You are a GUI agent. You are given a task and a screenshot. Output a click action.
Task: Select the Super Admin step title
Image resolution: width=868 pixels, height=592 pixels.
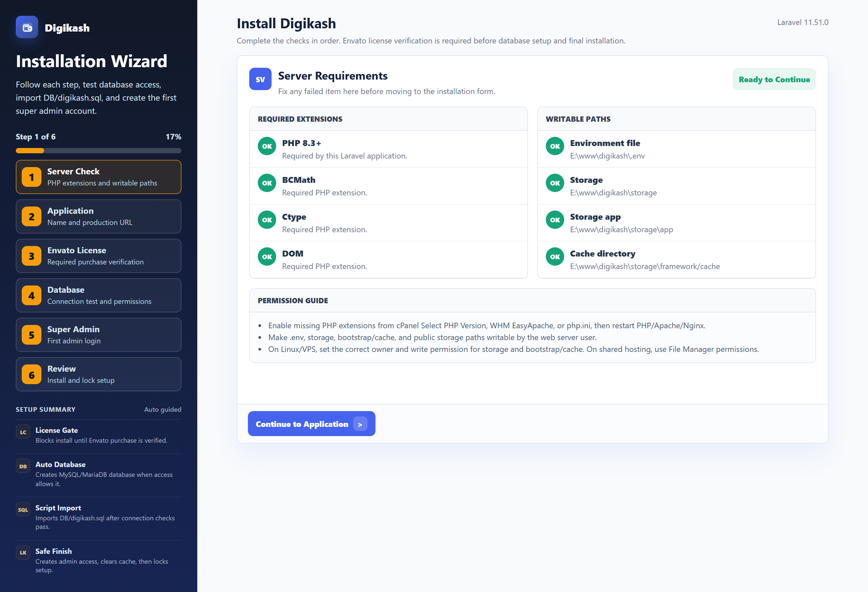pyautogui.click(x=73, y=330)
